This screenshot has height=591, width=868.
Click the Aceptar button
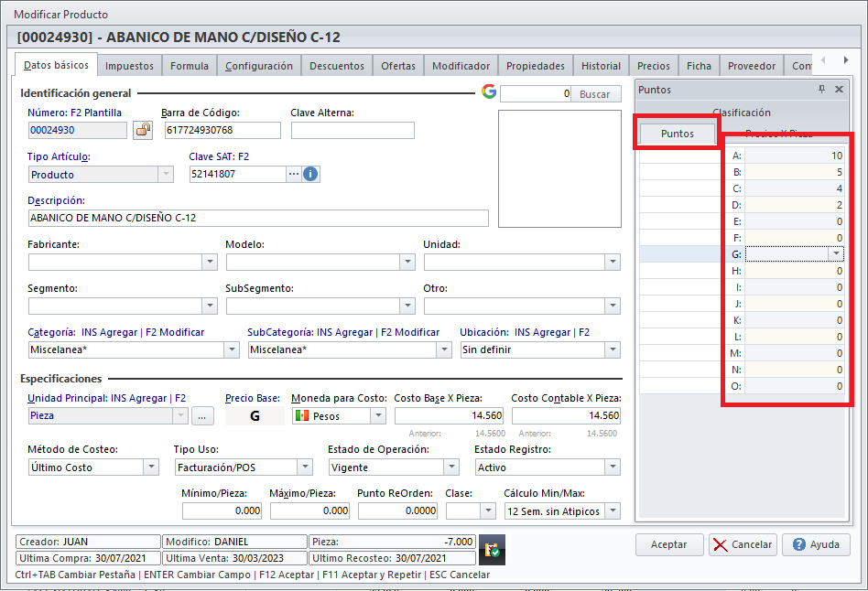point(669,544)
